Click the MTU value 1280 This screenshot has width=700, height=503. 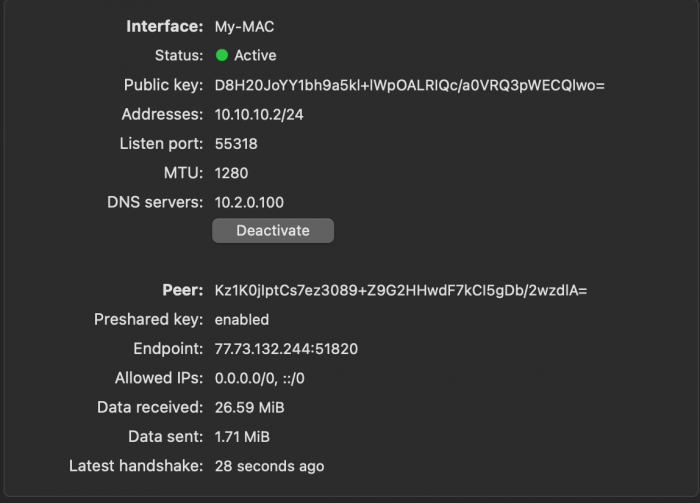[x=231, y=173]
